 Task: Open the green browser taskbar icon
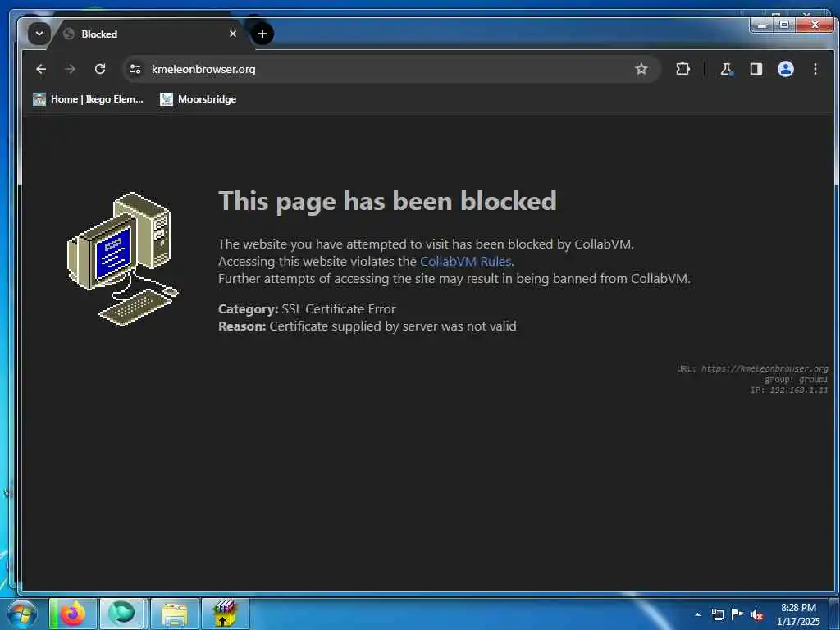point(121,614)
